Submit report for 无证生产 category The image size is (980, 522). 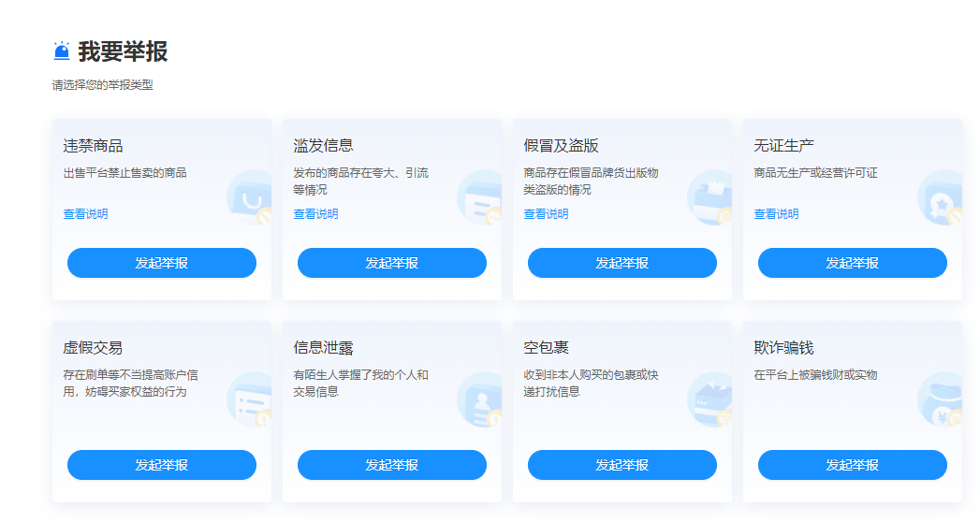pyautogui.click(x=852, y=263)
